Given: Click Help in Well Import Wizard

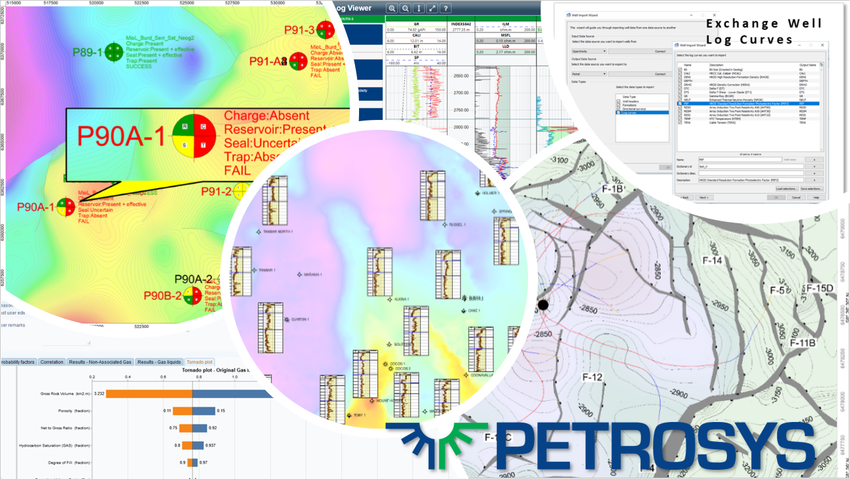Looking at the screenshot, I should click(x=816, y=197).
